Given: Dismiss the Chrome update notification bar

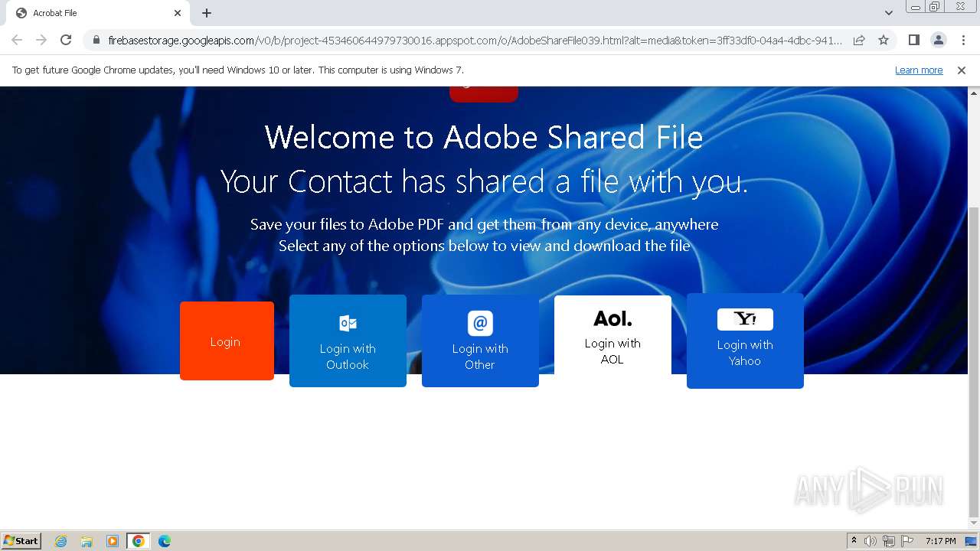Looking at the screenshot, I should point(962,70).
